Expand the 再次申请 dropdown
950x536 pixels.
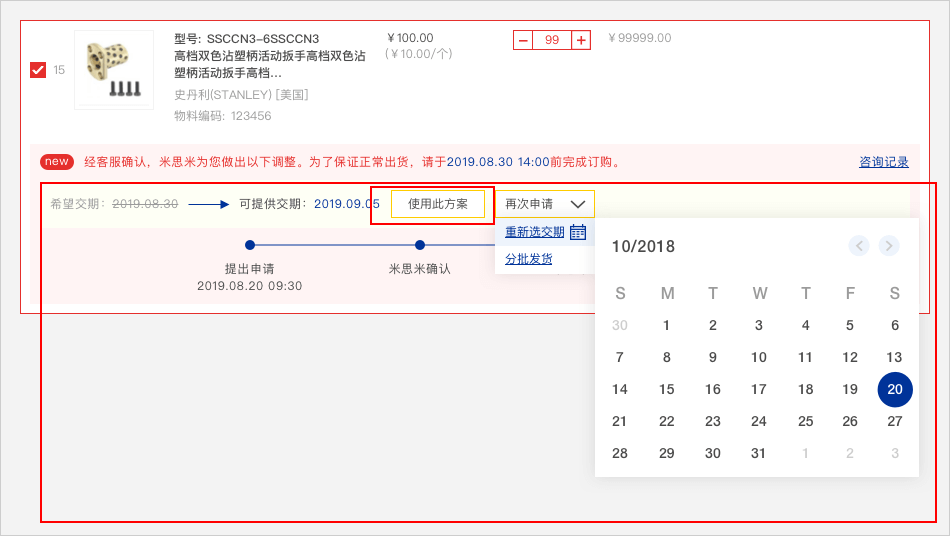point(544,204)
